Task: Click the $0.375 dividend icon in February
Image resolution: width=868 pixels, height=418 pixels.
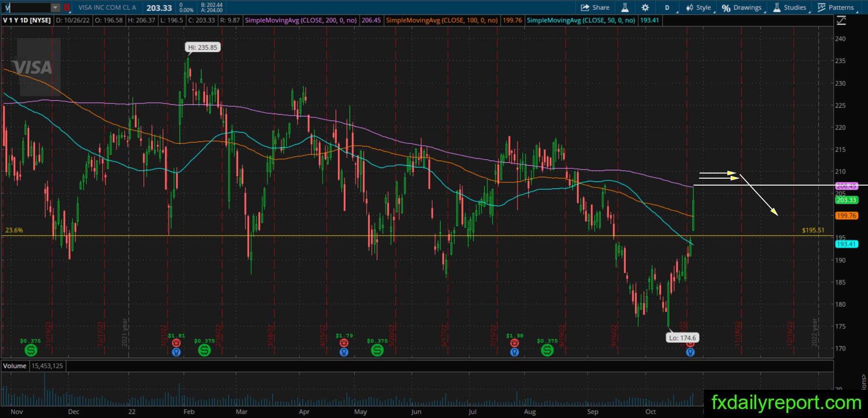Action: click(204, 350)
